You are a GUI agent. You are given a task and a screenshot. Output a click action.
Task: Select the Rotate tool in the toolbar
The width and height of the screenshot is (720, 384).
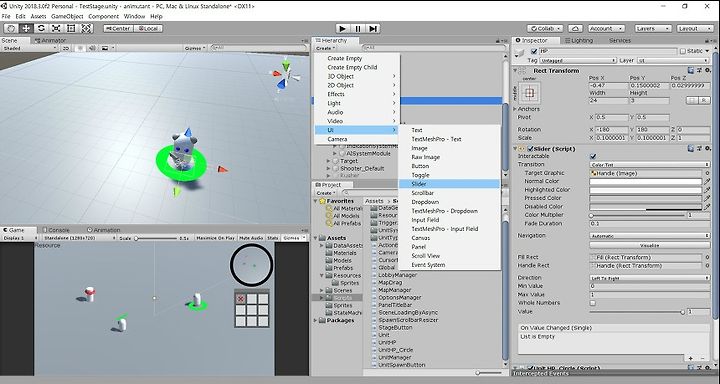pyautogui.click(x=41, y=28)
